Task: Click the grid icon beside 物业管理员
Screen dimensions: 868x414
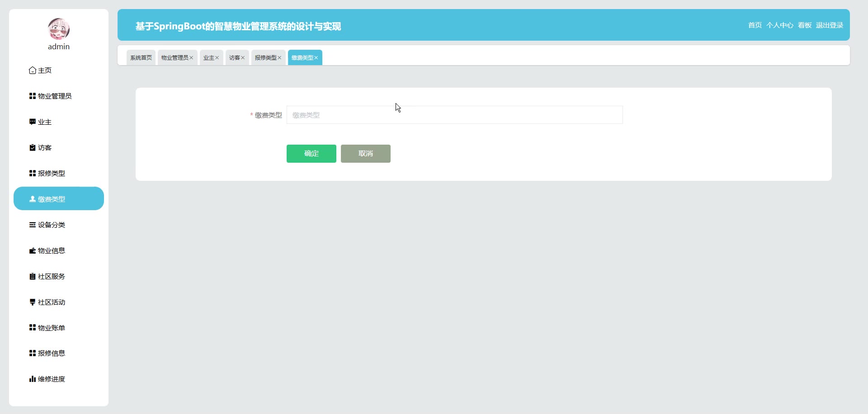Action: pyautogui.click(x=33, y=96)
